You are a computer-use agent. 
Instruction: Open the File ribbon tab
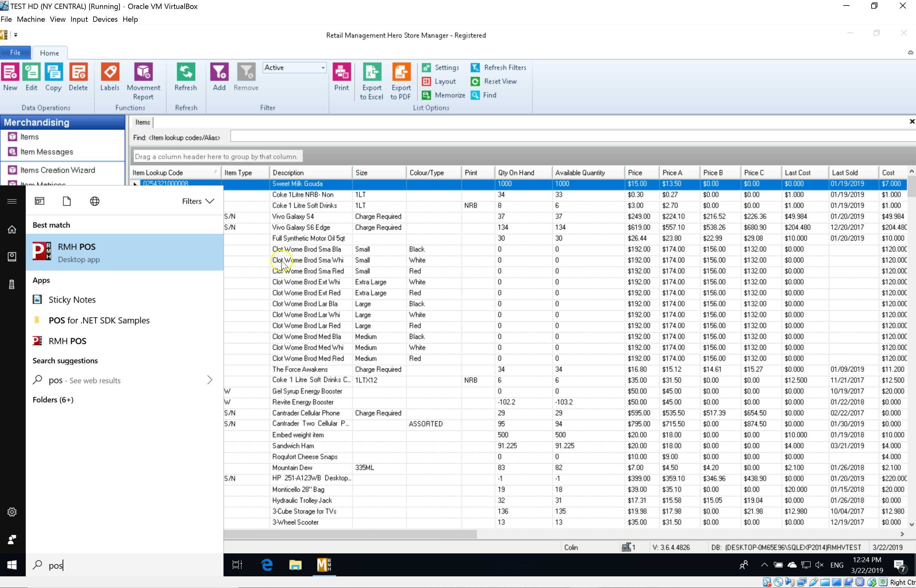click(x=15, y=53)
